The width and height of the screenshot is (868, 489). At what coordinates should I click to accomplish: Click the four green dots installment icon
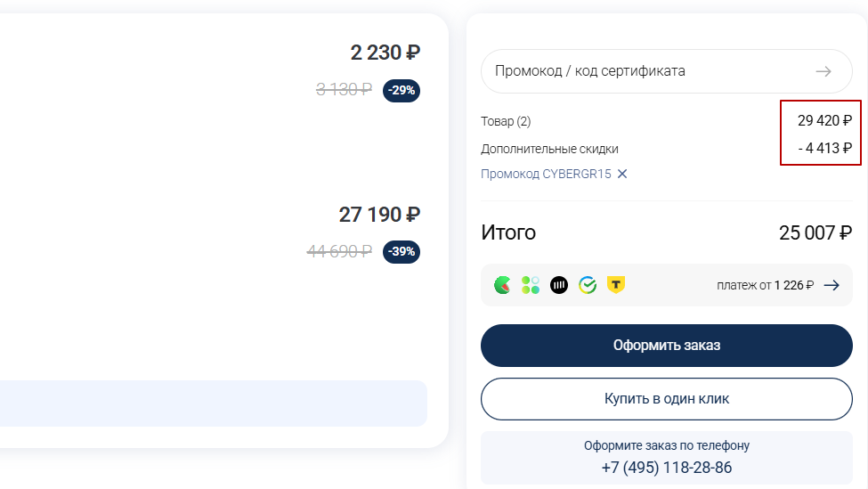pos(531,285)
